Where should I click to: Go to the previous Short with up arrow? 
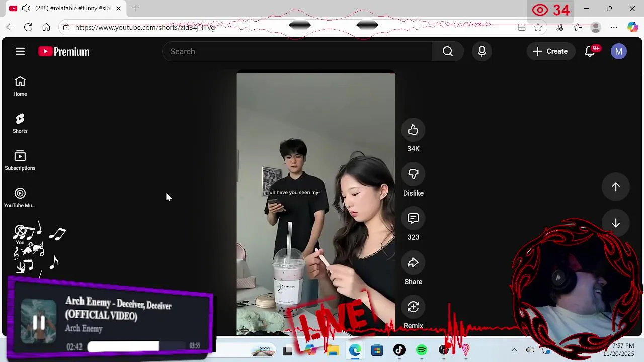(x=616, y=187)
